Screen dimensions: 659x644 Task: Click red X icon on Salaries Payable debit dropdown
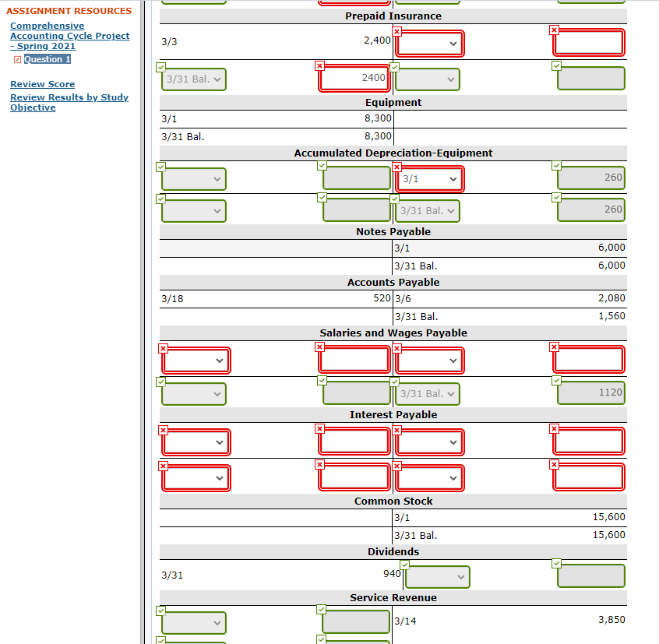163,348
